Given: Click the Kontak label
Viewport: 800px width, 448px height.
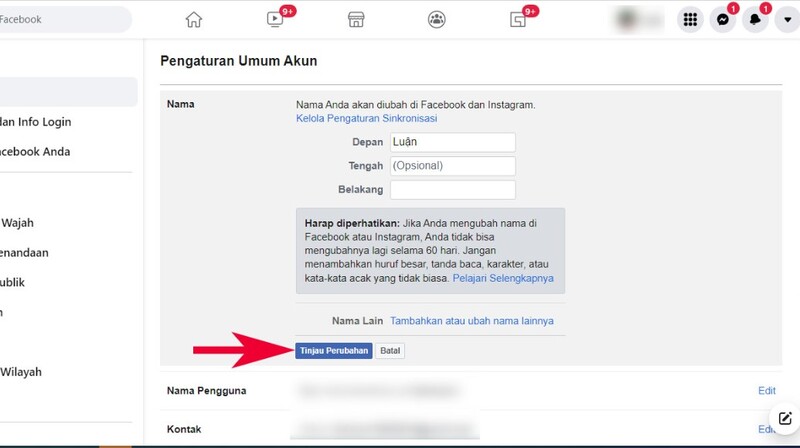Looking at the screenshot, I should click(x=184, y=429).
